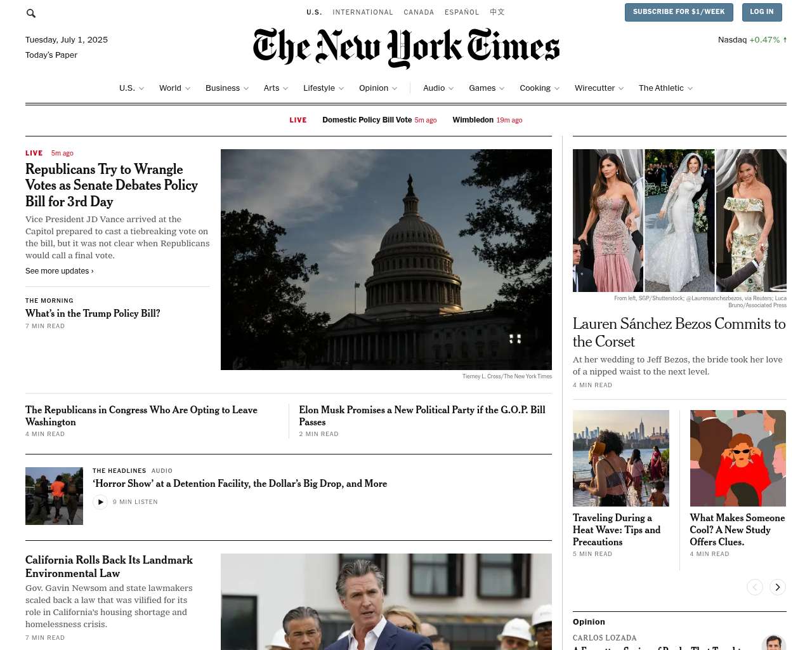Screen dimensions: 812x650
Task: Open The New York Times logo homepage
Action: (x=406, y=48)
